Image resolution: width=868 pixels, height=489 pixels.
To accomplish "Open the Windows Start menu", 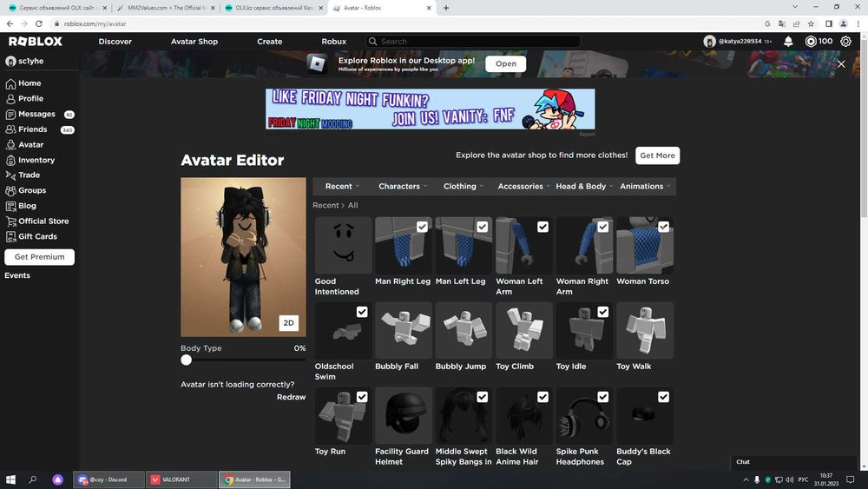I will click(10, 479).
